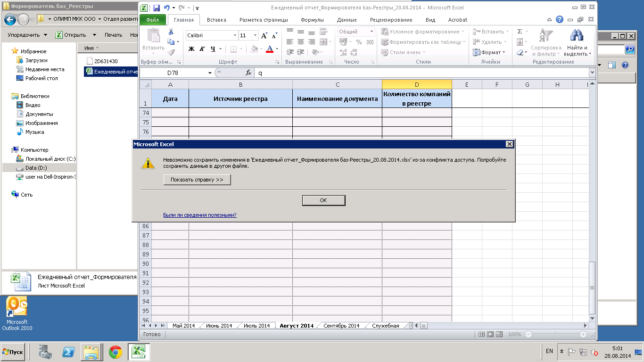Click the EN language indicator in tray
Image resolution: width=644 pixels, height=362 pixels.
549,351
